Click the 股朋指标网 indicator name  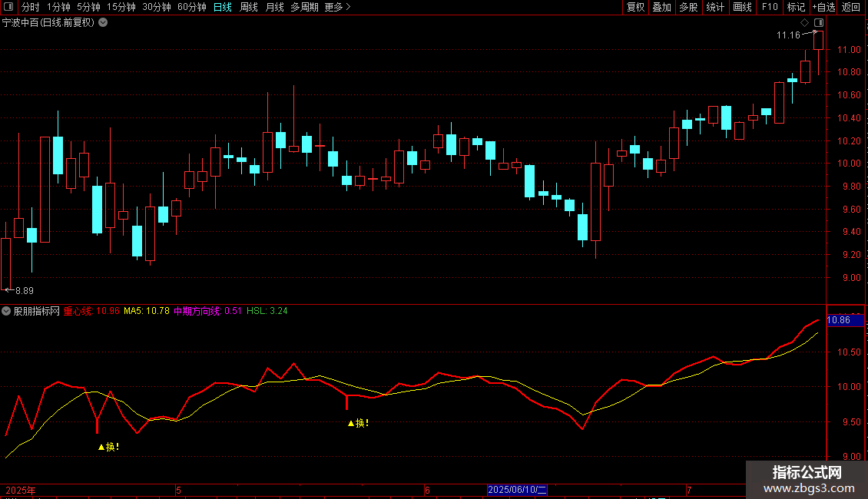click(37, 311)
